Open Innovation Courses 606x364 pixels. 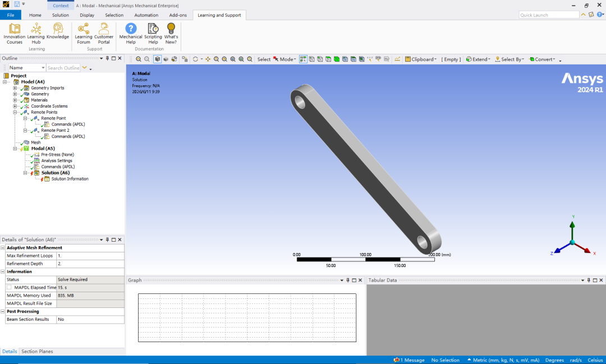pos(14,34)
